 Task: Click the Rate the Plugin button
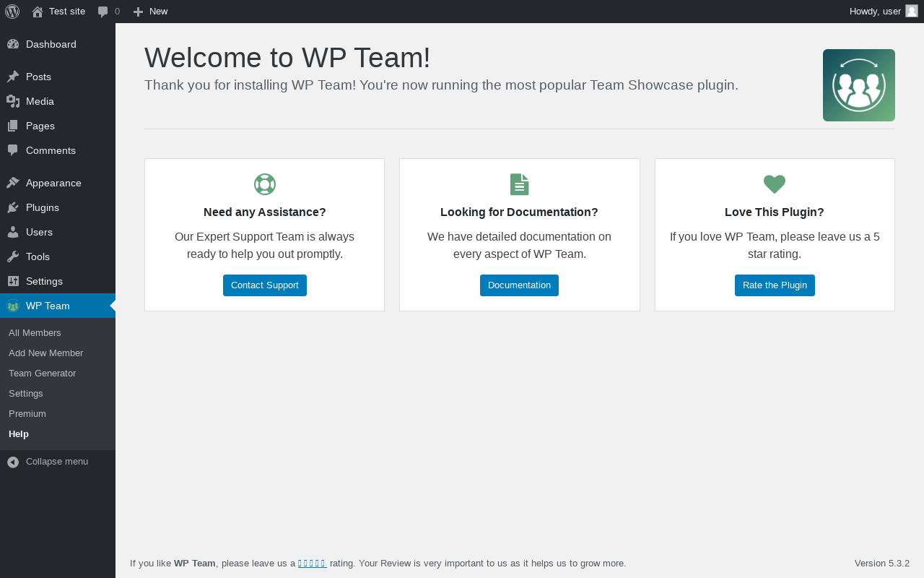pyautogui.click(x=775, y=285)
